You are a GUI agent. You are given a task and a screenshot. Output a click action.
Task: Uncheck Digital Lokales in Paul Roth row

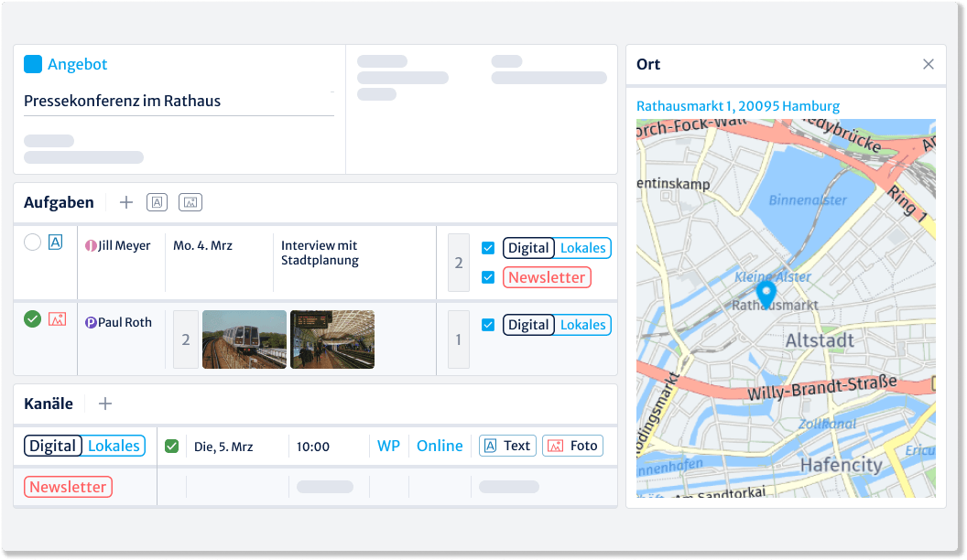tap(488, 325)
